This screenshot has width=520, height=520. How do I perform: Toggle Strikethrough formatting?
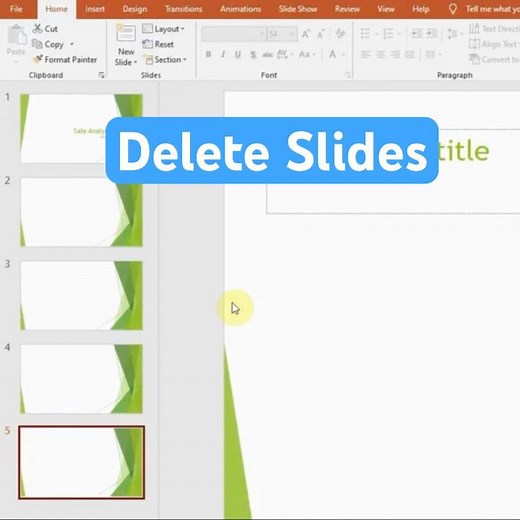(267, 54)
